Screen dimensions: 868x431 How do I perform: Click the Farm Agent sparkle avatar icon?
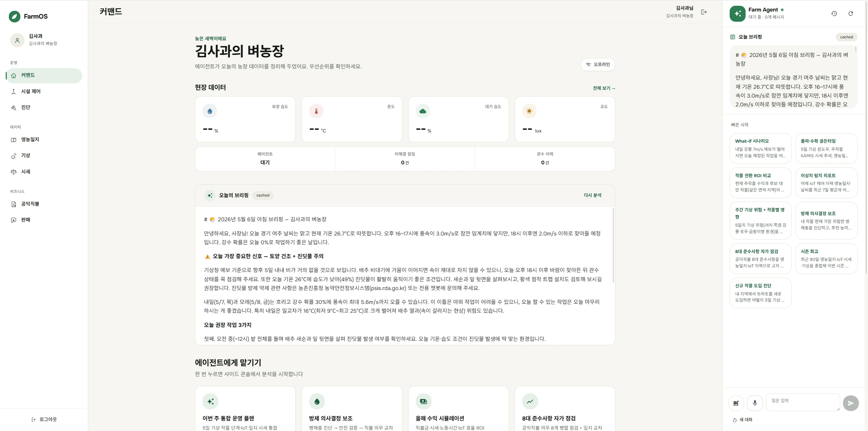737,14
